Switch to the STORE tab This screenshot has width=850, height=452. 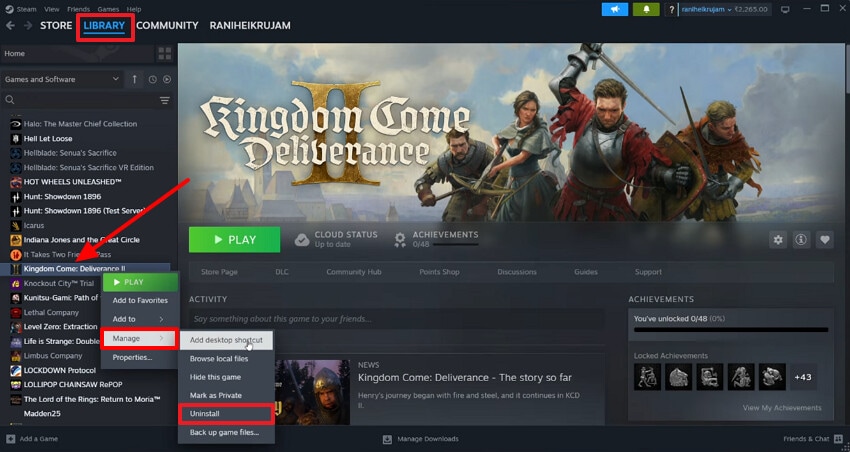click(x=56, y=25)
